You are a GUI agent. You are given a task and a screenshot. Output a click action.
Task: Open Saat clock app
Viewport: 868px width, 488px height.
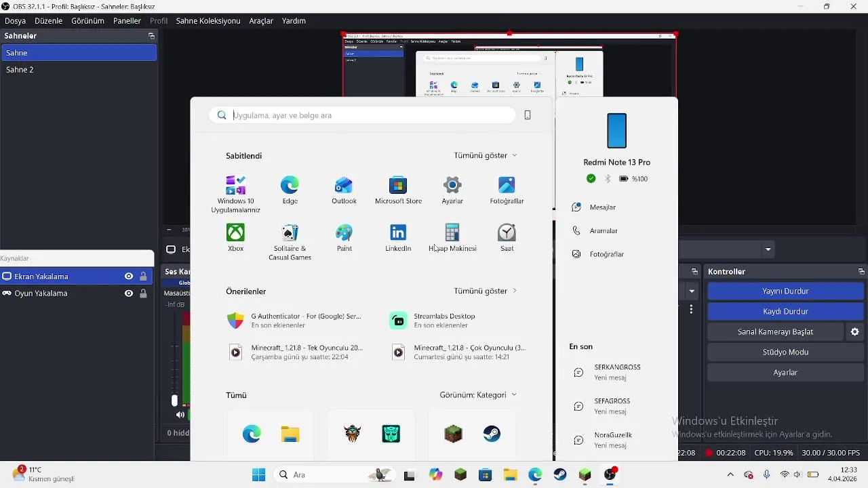coord(507,237)
